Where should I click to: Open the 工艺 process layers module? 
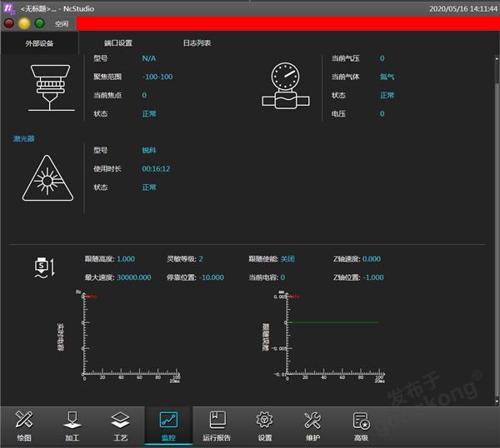[120, 426]
